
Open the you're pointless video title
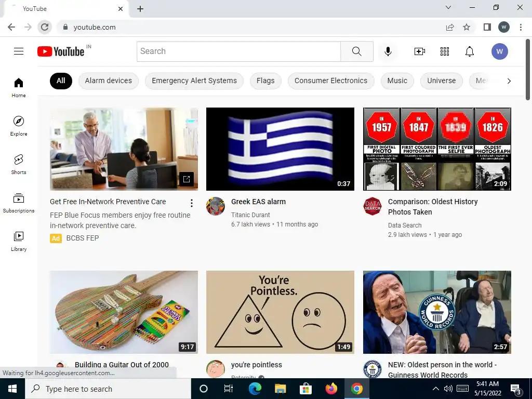click(257, 365)
